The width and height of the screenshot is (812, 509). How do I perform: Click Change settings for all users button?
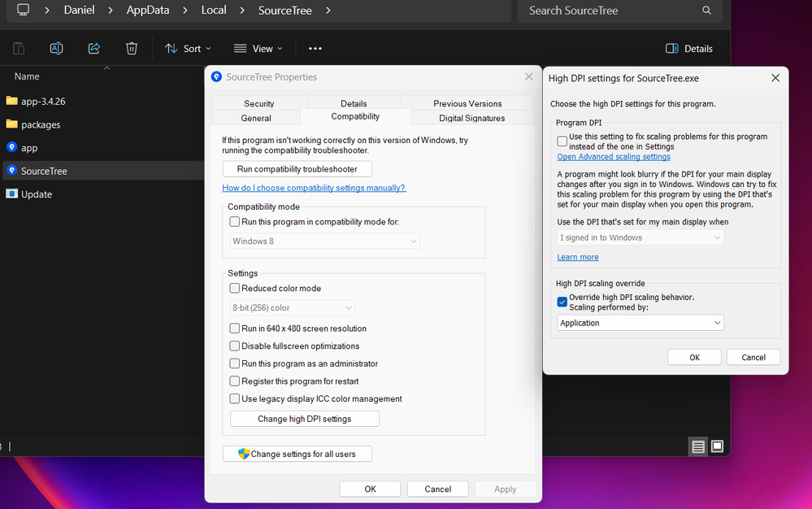click(x=297, y=454)
